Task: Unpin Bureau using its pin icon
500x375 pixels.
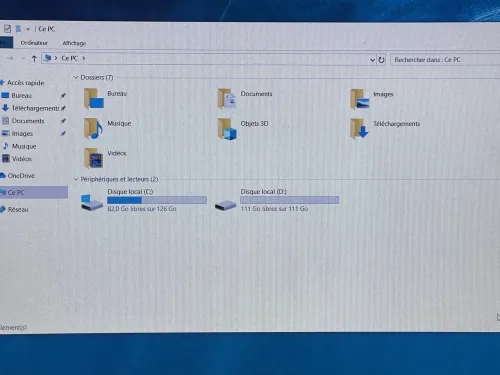Action: tap(63, 96)
